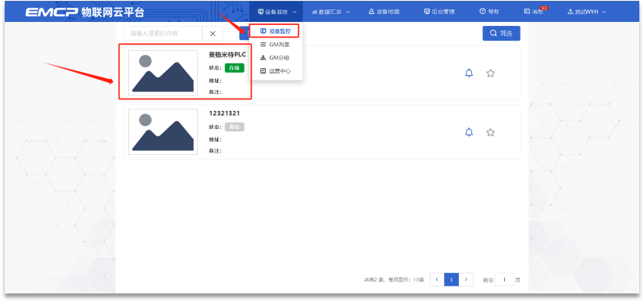The image size is (644, 302).
Task: Choose GM列表 in the dropdown menu
Action: [x=275, y=45]
